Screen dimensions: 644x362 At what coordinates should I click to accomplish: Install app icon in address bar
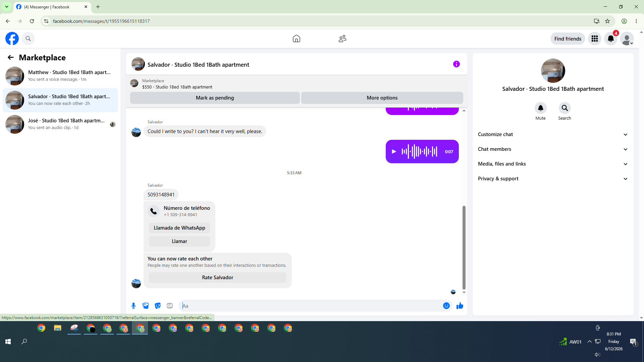597,21
